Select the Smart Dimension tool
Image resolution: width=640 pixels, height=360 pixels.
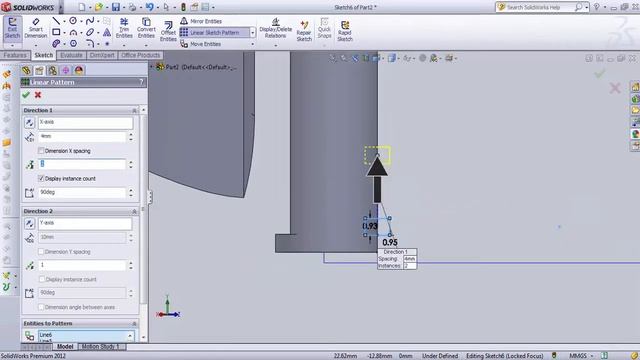pos(36,28)
